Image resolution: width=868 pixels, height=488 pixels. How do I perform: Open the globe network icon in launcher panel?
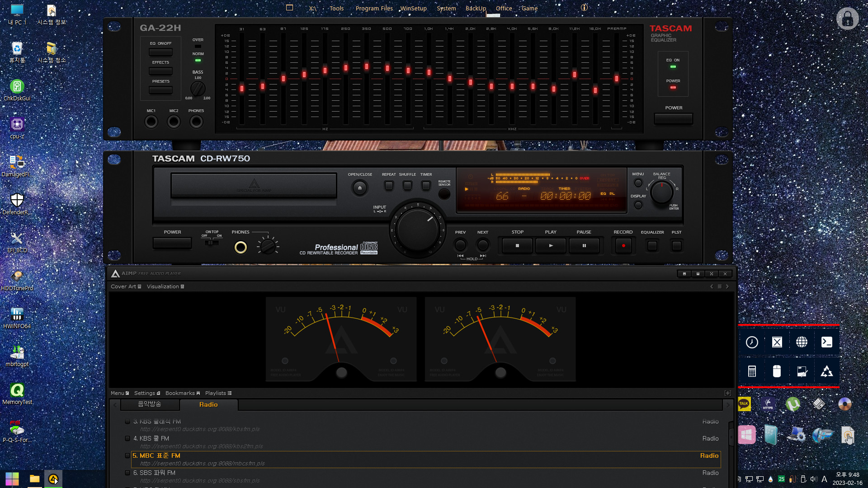tap(802, 342)
